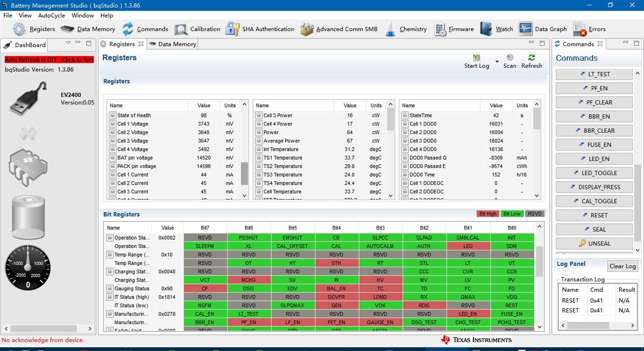The width and height of the screenshot is (644, 351).
Task: Send the BBR_EN command
Action: [594, 117]
